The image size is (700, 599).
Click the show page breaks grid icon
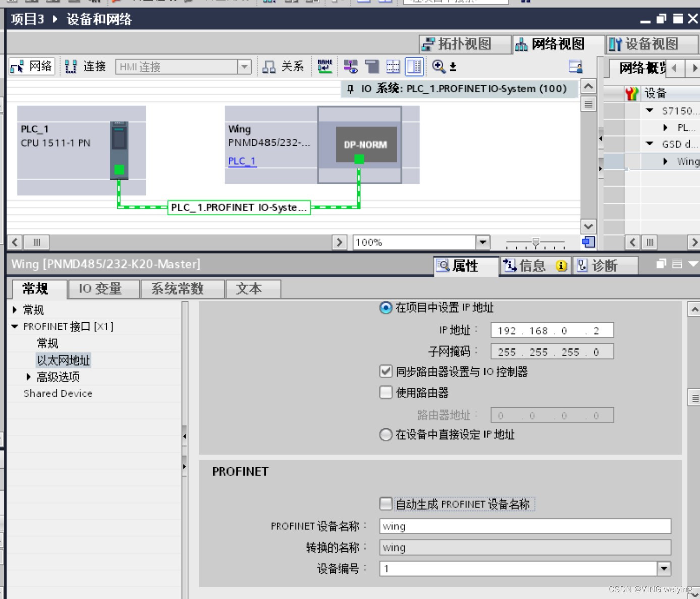tap(393, 66)
